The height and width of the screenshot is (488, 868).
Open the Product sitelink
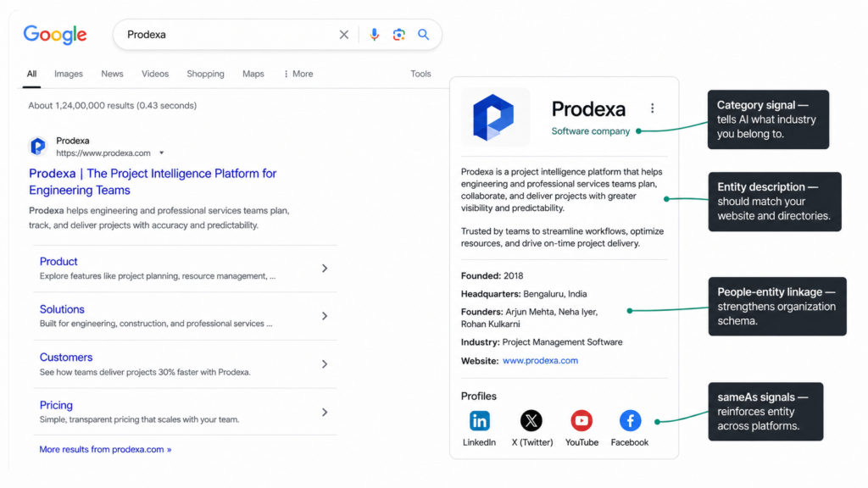[x=58, y=261]
